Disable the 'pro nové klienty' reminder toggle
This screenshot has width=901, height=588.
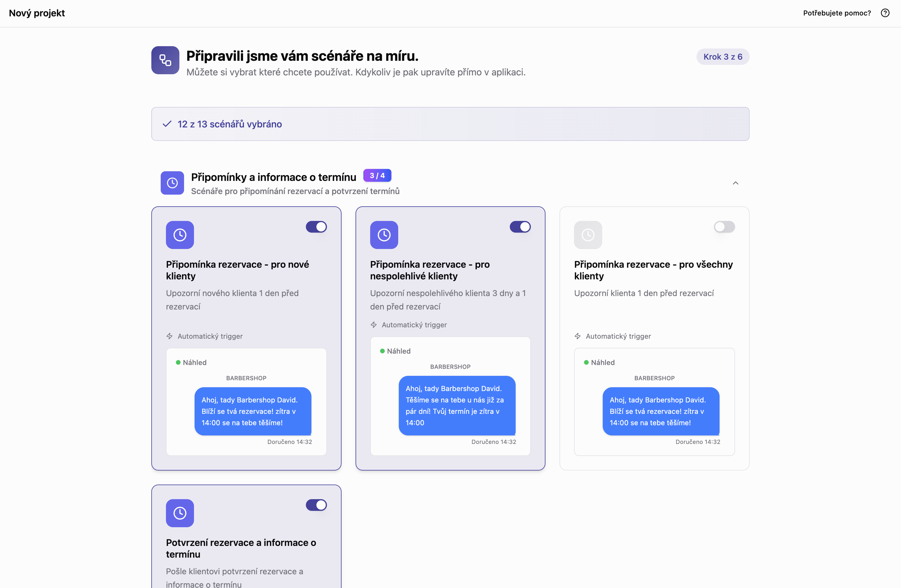point(316,227)
